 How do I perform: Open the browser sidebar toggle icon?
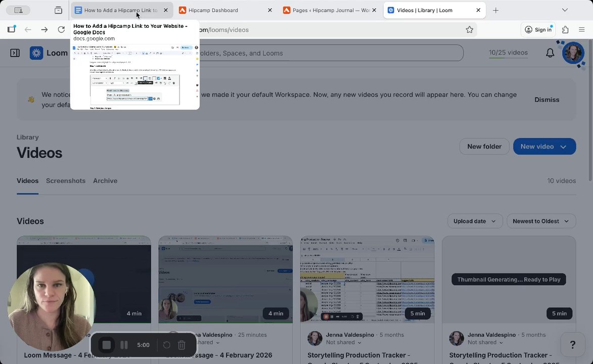pyautogui.click(x=11, y=29)
